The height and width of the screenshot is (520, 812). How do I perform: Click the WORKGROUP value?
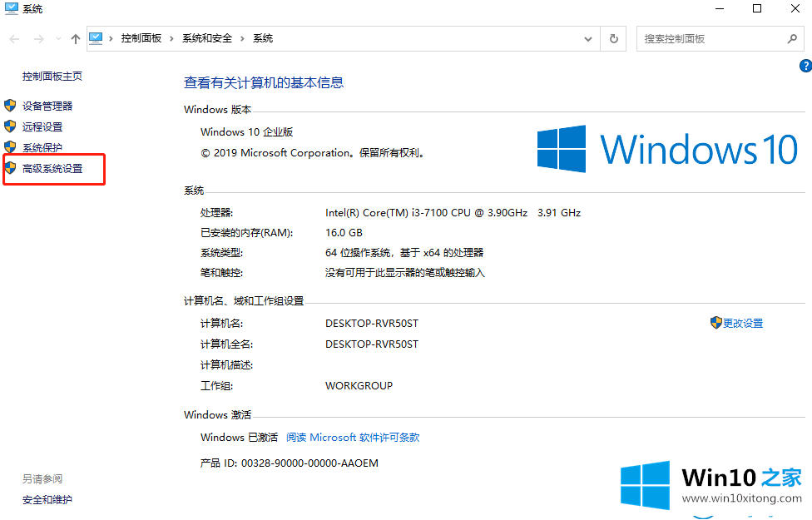click(359, 385)
